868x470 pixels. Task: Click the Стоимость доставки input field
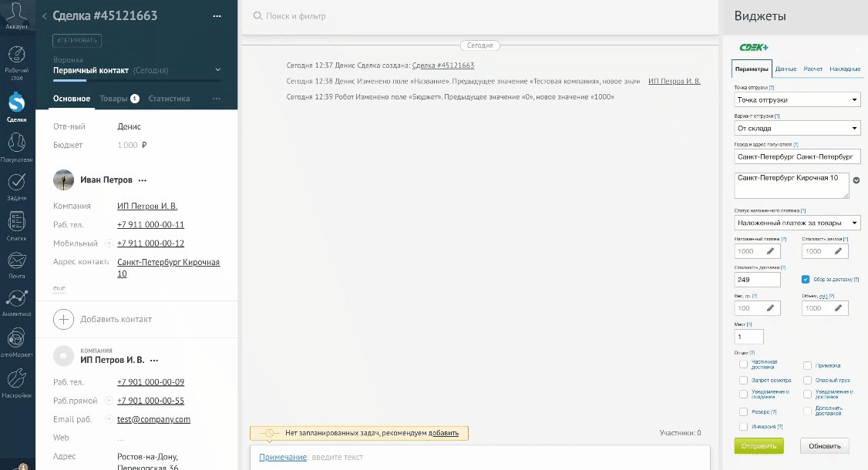[x=756, y=280]
